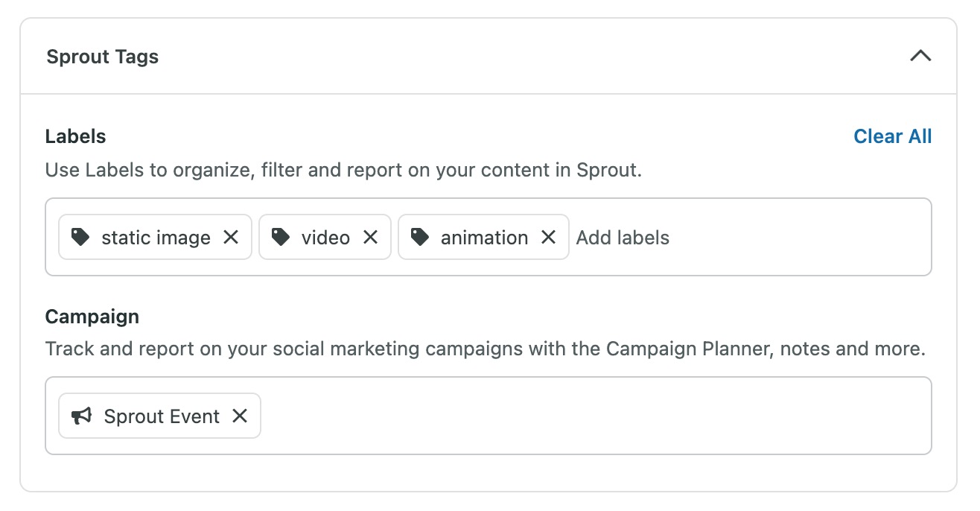980x511 pixels.
Task: Click the Campaign section heading
Action: coord(92,317)
